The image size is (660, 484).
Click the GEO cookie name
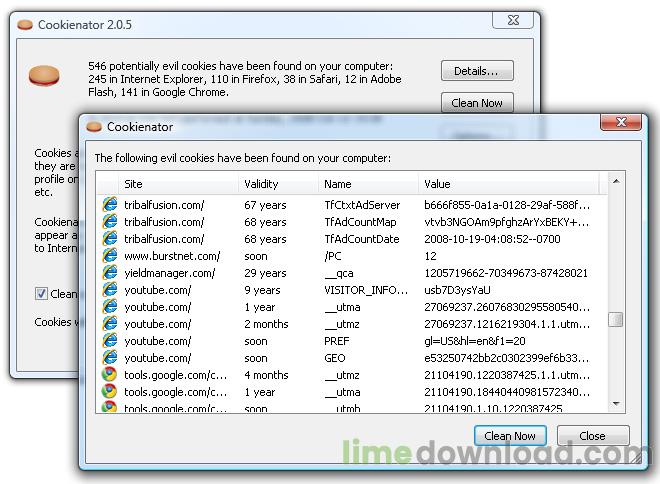335,358
